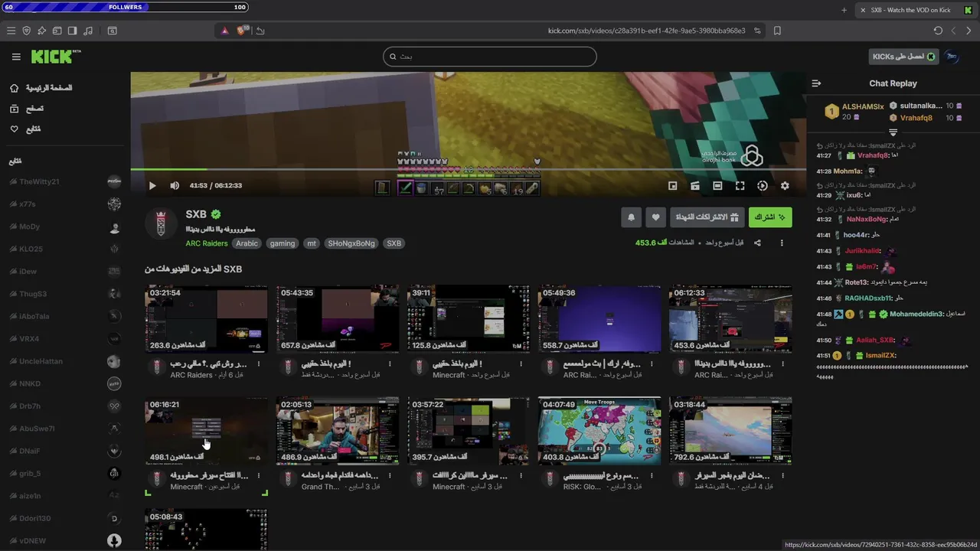Click the Brave shields lion icon
This screenshot has height=551, width=980.
(242, 31)
